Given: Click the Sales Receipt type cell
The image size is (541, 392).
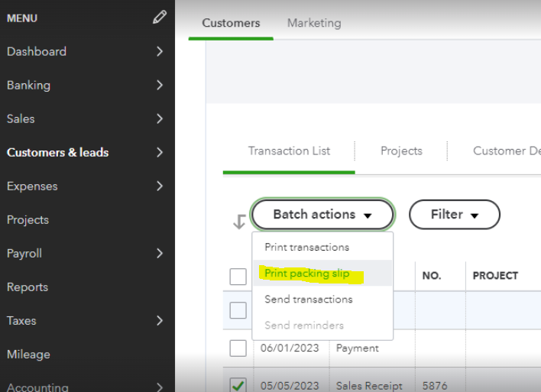Looking at the screenshot, I should click(369, 385).
